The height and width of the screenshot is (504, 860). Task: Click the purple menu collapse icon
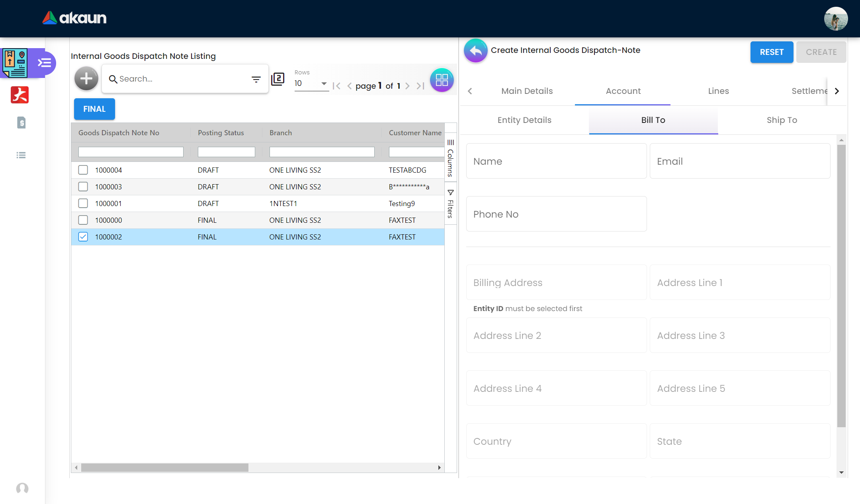coord(44,63)
